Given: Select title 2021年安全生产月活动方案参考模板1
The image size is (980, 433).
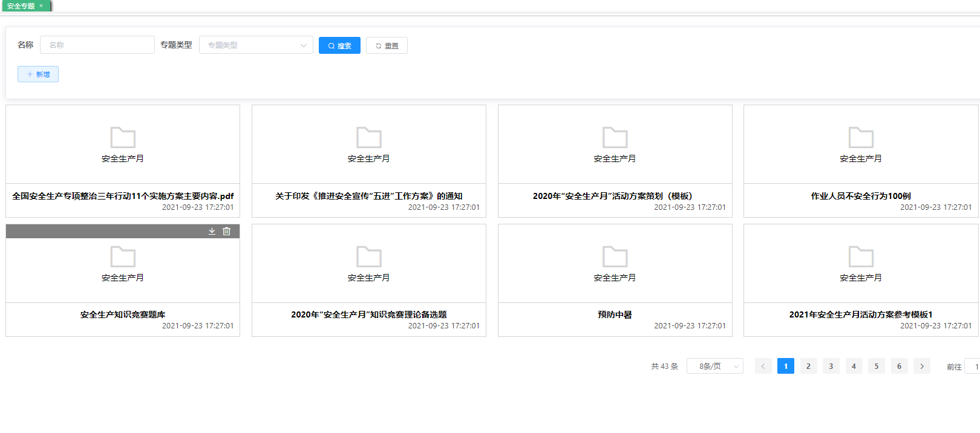Looking at the screenshot, I should coord(861,314).
